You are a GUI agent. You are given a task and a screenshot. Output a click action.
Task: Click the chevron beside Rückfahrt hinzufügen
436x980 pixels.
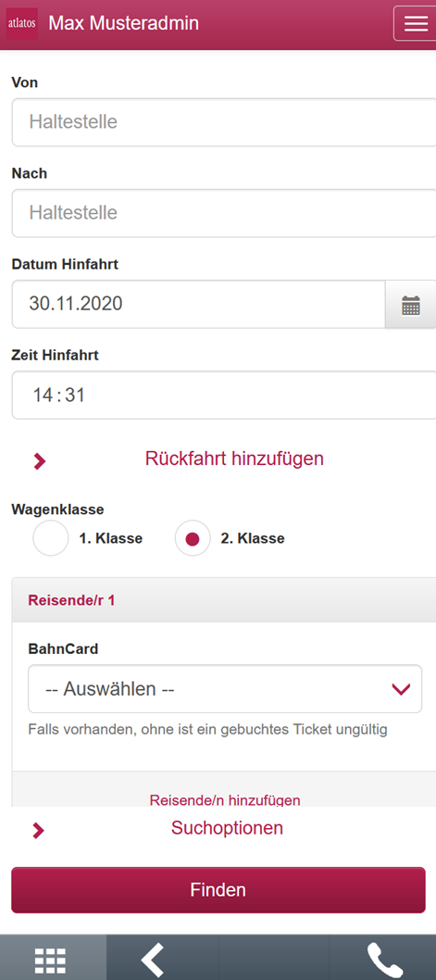tap(40, 461)
